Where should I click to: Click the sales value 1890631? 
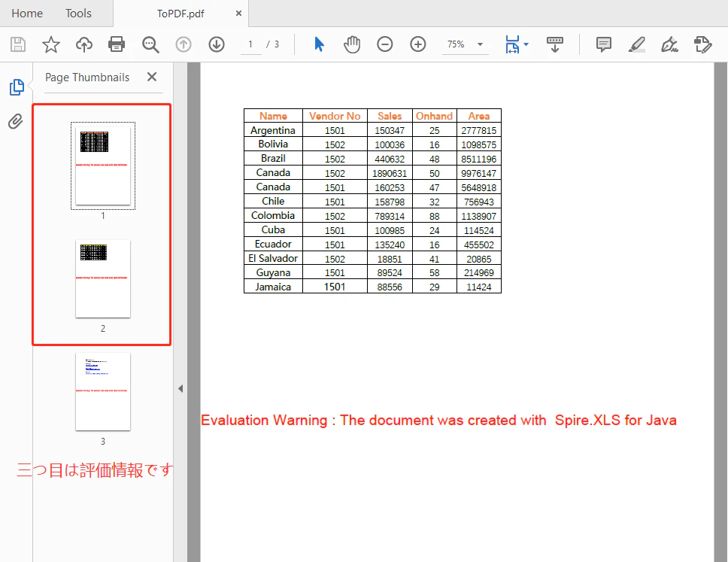tap(390, 173)
